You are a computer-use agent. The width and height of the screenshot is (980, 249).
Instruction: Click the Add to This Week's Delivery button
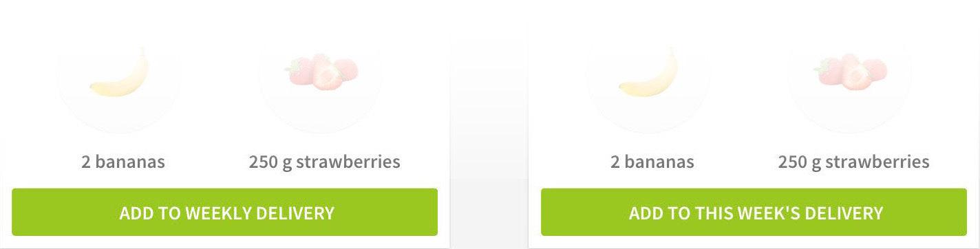pyautogui.click(x=754, y=212)
